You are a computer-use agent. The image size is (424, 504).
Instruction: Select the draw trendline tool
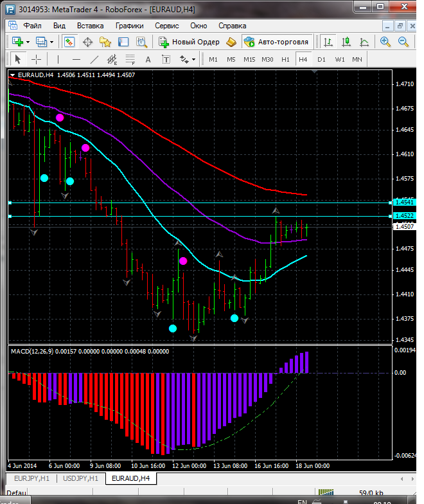coord(94,59)
